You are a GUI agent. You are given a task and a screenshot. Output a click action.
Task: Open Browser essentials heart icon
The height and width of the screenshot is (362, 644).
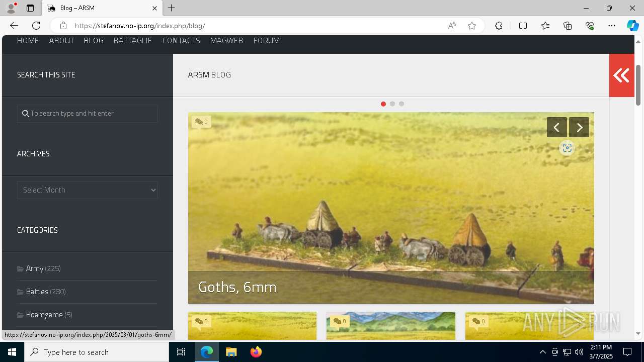pyautogui.click(x=590, y=26)
